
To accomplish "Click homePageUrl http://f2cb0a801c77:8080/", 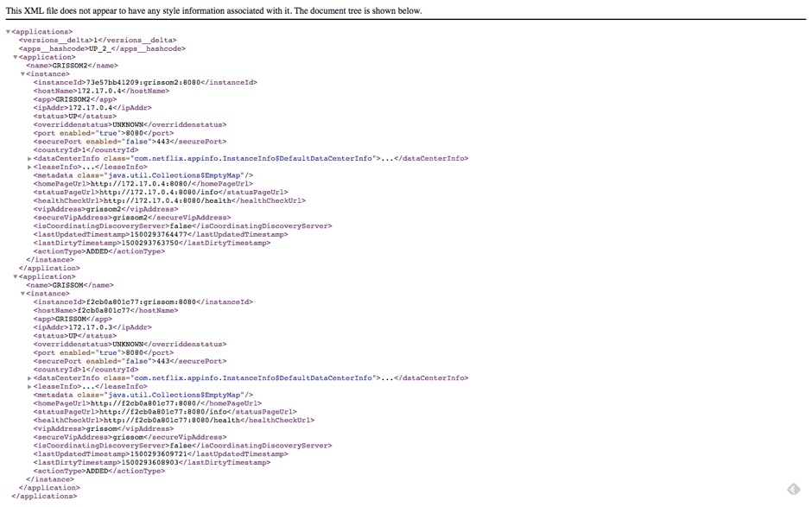I will point(148,403).
